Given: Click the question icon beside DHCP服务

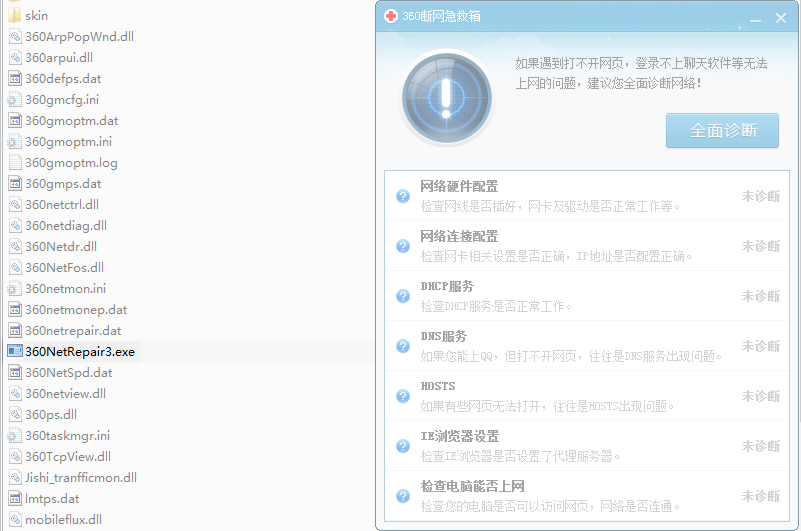Looking at the screenshot, I should pos(403,296).
